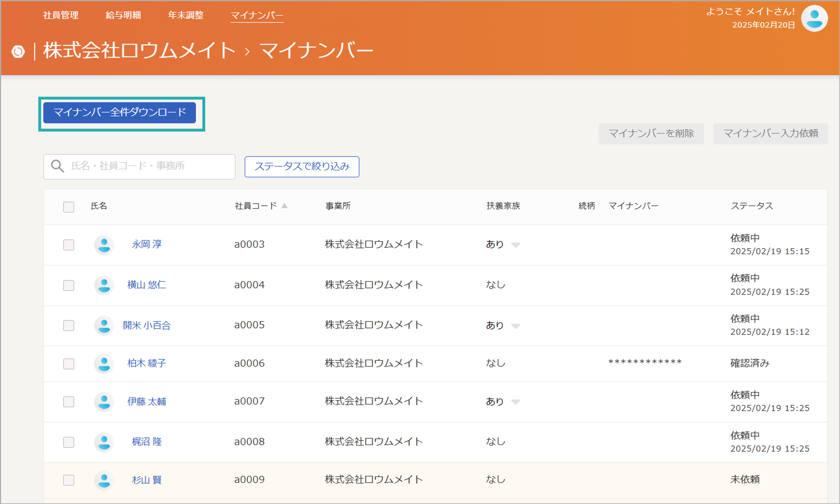Open 柏木 綾子 employee link
The height and width of the screenshot is (504, 840).
click(x=147, y=363)
